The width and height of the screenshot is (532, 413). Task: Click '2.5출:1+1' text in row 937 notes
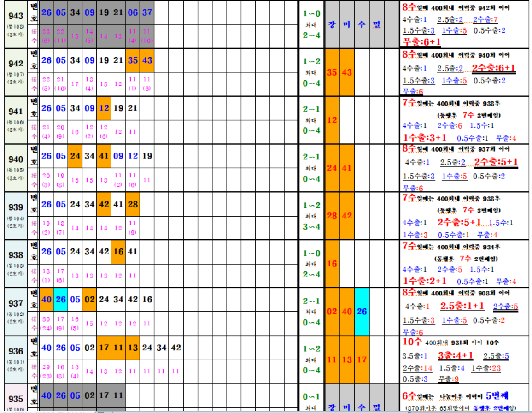point(462,306)
